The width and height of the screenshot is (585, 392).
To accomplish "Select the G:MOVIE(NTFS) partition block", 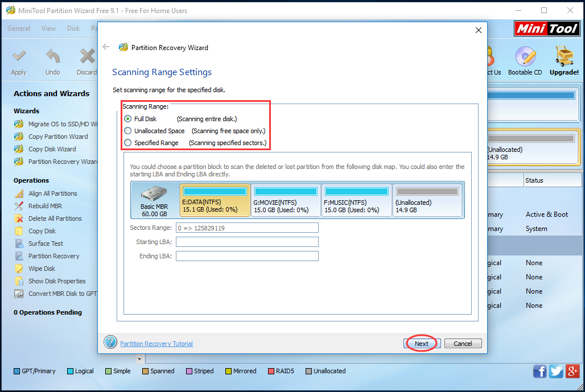I will point(286,201).
